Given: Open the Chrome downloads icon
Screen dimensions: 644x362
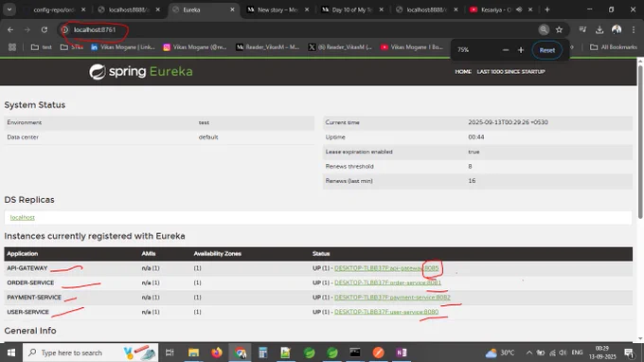Looking at the screenshot, I should coord(599,29).
